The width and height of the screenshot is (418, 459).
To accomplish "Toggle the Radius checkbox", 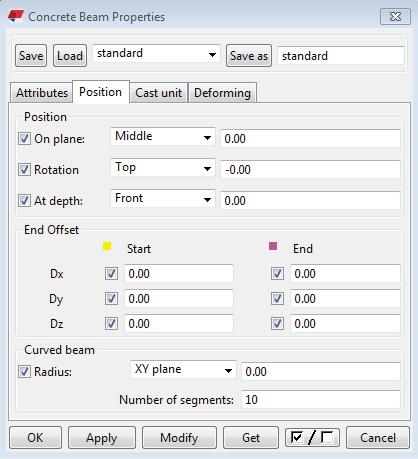I will click(x=24, y=371).
